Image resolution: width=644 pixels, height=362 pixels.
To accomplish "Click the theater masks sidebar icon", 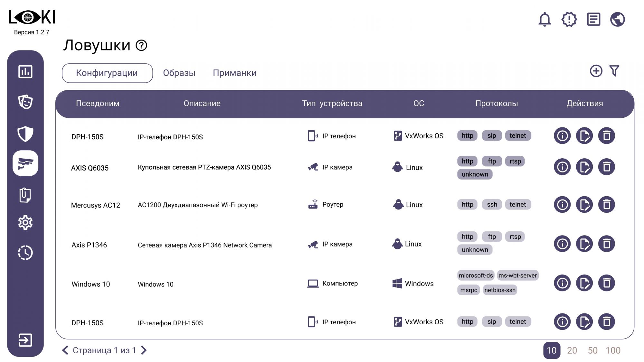I will (x=25, y=102).
